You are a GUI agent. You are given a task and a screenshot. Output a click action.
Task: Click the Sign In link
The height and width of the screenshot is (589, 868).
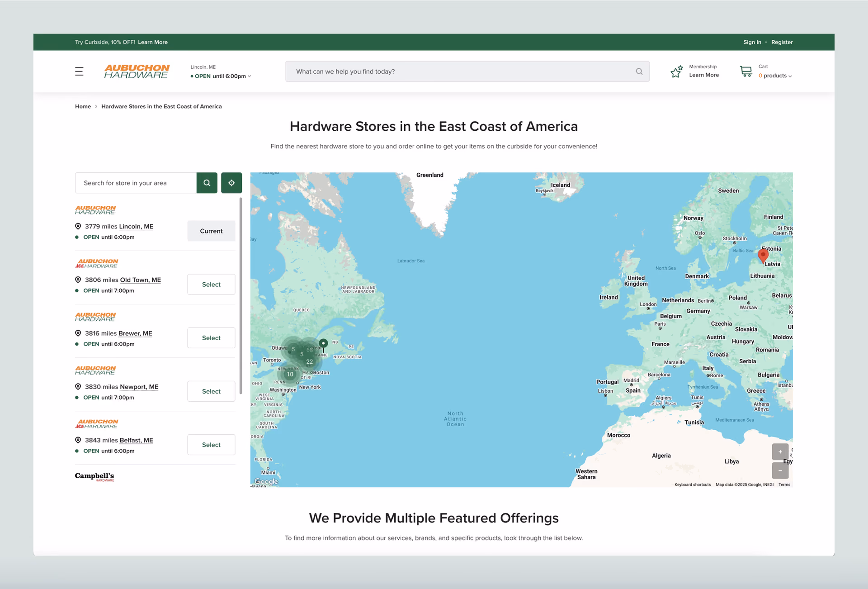pyautogui.click(x=752, y=42)
